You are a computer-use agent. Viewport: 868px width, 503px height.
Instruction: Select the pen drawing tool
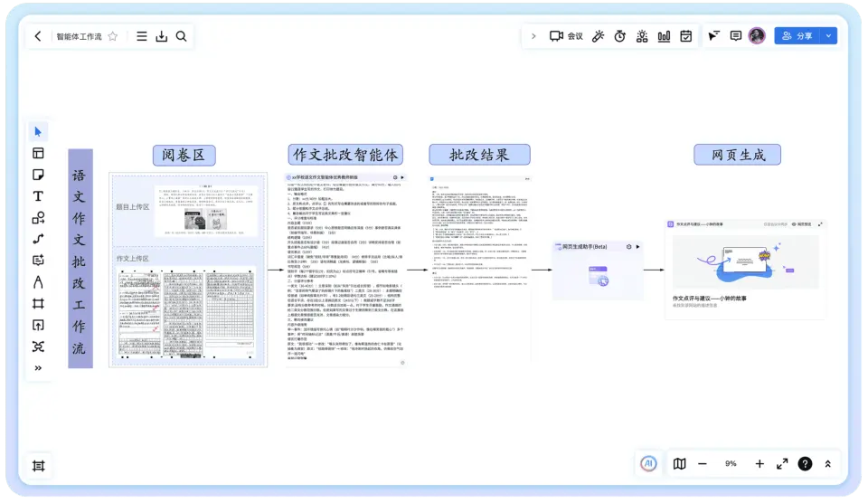click(x=38, y=282)
